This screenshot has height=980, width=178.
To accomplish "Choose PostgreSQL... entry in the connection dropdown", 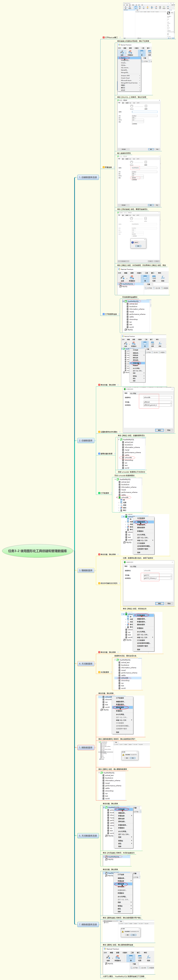I will pos(125,60).
